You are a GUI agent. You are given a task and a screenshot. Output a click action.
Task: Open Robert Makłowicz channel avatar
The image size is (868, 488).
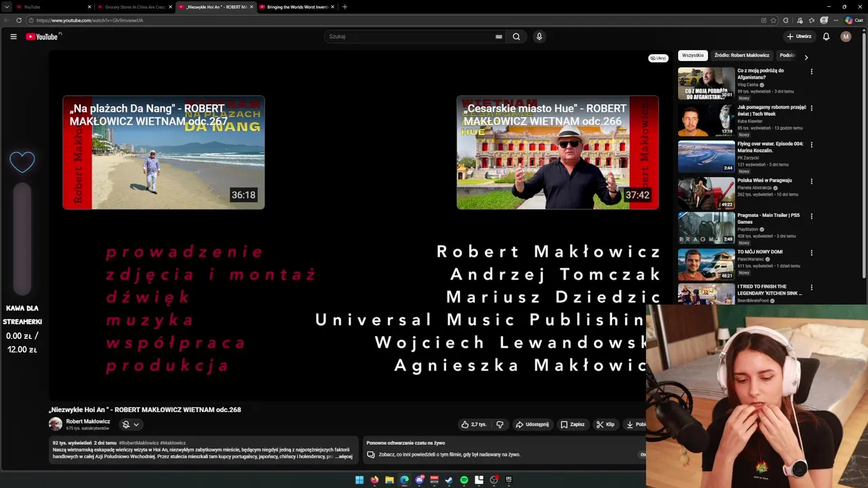(x=56, y=424)
